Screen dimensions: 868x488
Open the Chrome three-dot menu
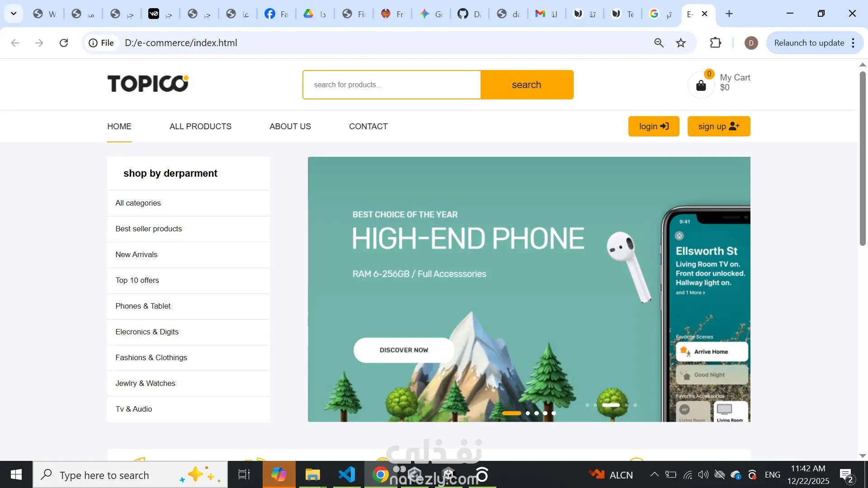[853, 43]
